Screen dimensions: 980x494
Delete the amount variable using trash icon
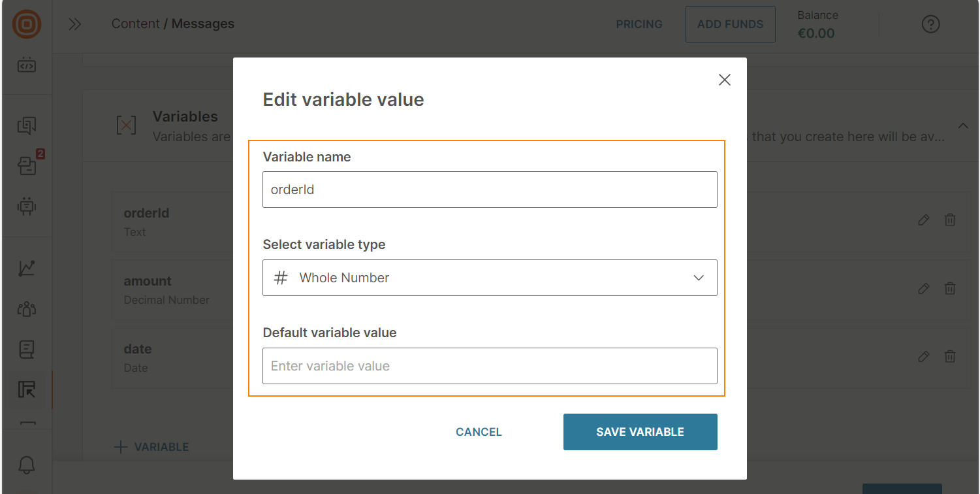(x=950, y=288)
